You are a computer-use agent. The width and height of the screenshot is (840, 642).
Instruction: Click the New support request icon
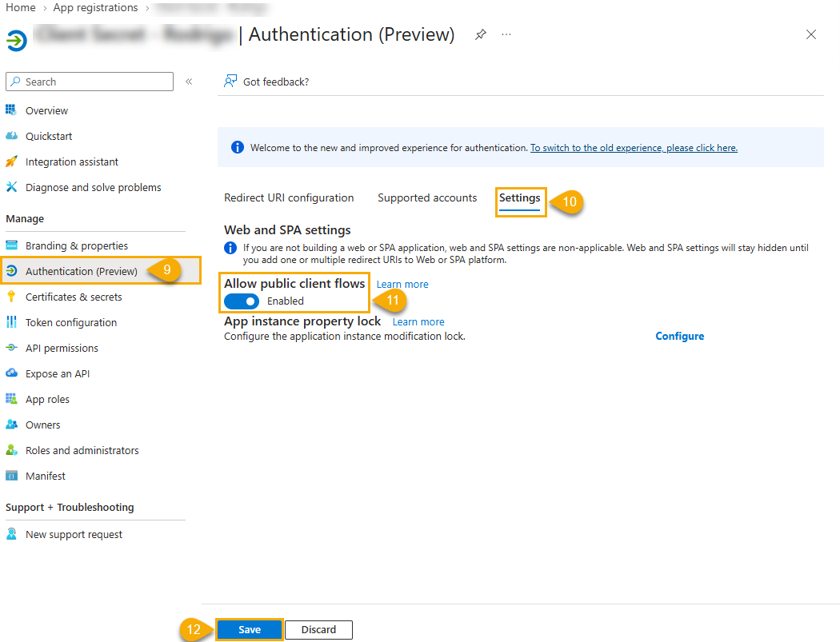pyautogui.click(x=11, y=534)
